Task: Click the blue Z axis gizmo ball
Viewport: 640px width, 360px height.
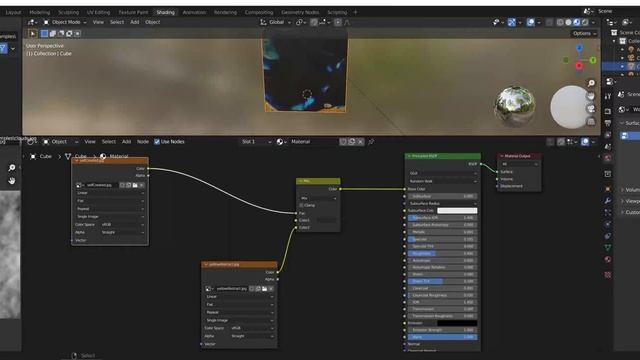Action: click(579, 49)
